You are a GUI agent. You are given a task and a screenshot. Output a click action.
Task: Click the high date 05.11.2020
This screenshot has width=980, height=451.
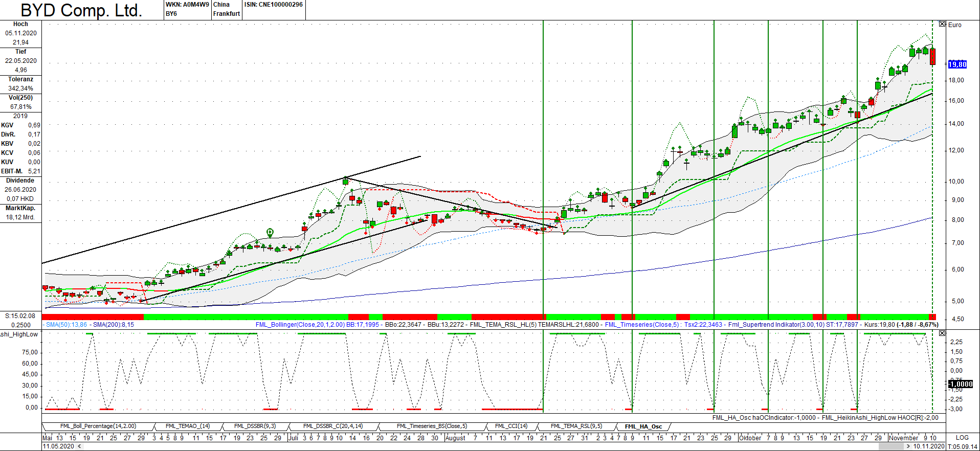click(x=21, y=33)
